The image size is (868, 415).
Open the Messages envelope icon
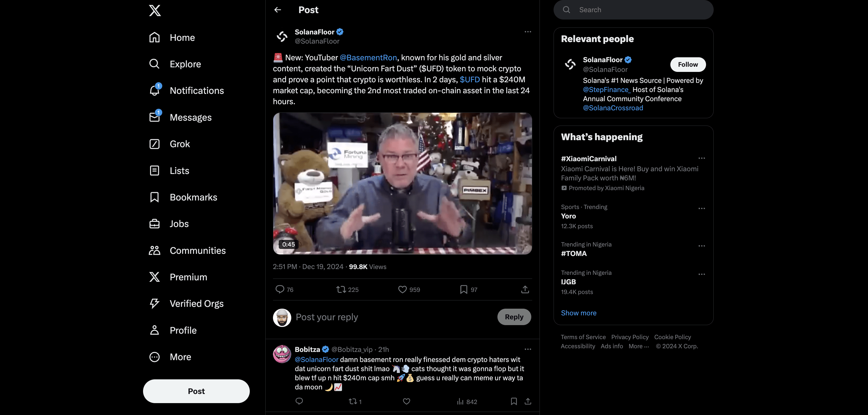[154, 117]
